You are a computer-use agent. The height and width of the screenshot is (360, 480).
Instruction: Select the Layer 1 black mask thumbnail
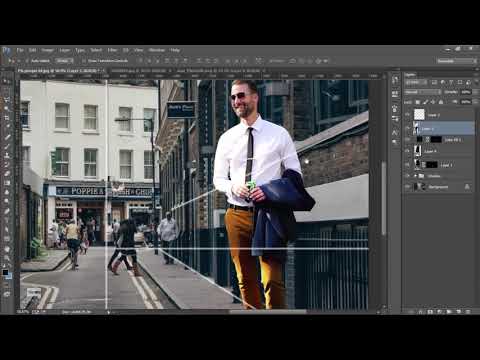(x=431, y=165)
